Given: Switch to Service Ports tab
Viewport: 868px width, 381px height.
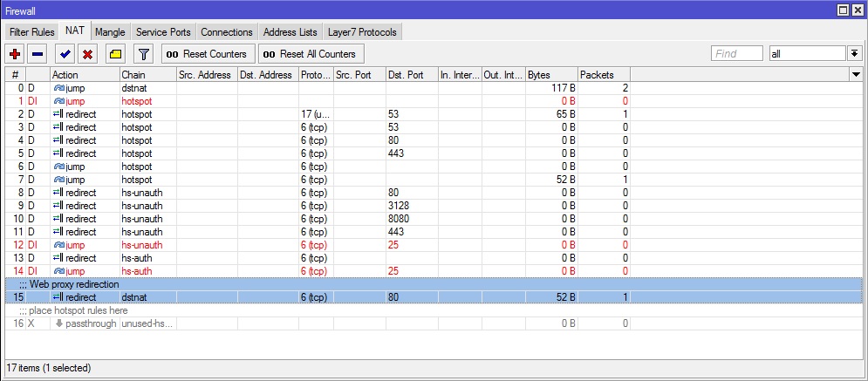Looking at the screenshot, I should click(163, 32).
